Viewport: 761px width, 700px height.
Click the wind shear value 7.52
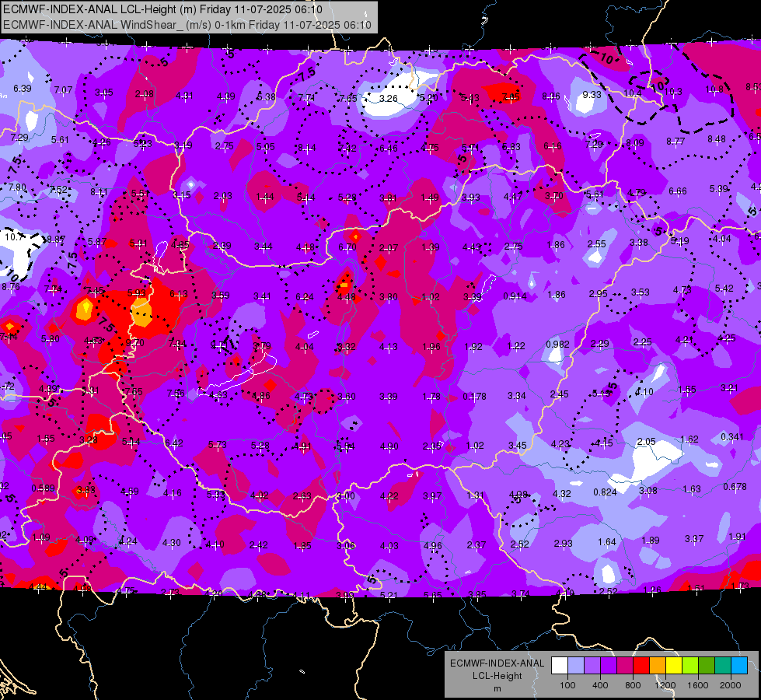(x=58, y=190)
